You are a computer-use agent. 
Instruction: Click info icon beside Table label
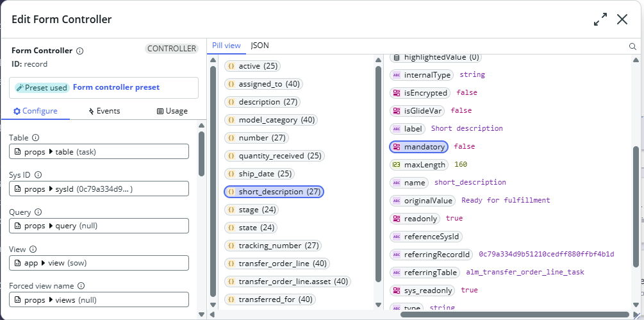(35, 138)
